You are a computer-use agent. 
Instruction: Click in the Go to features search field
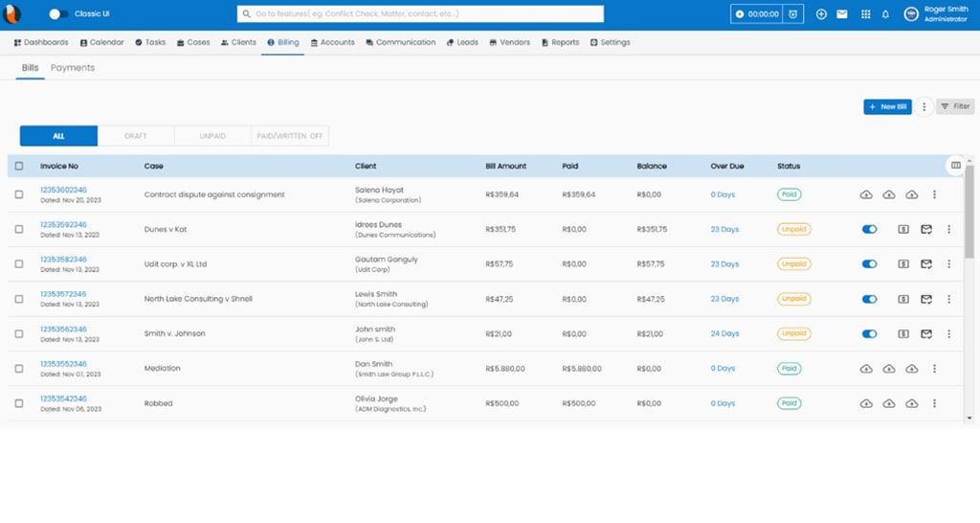pyautogui.click(x=420, y=14)
